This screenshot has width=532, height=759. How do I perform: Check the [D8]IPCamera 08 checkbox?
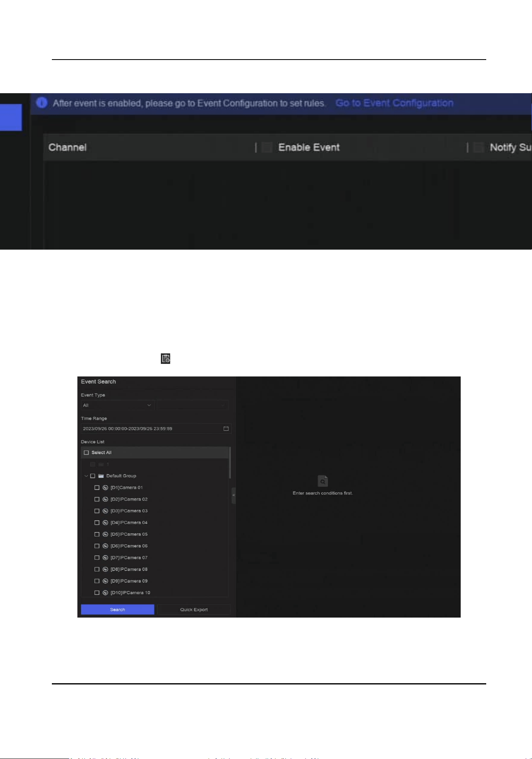97,569
